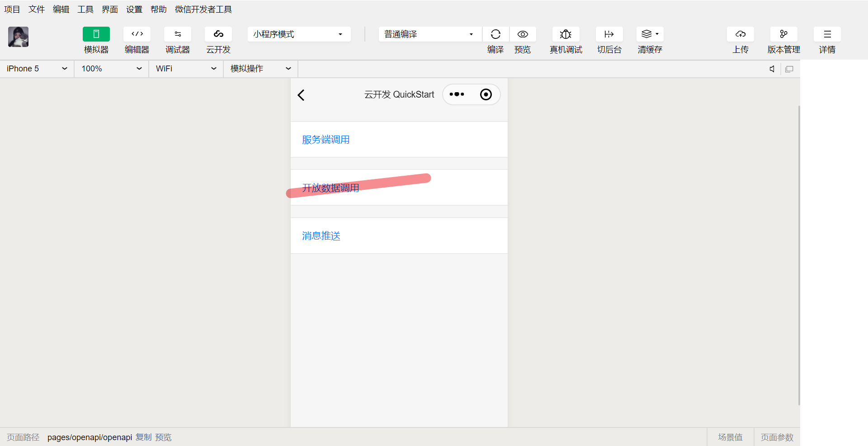Open the 服务端调用 link

tap(326, 140)
